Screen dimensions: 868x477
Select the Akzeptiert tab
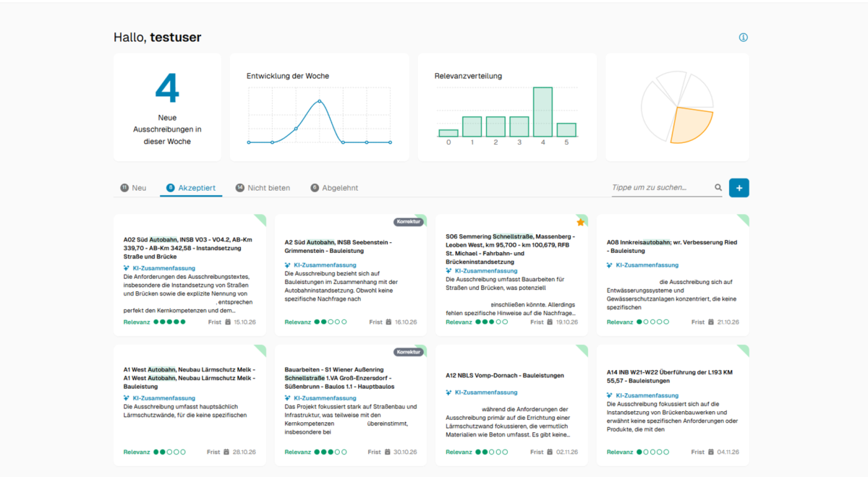pyautogui.click(x=191, y=188)
